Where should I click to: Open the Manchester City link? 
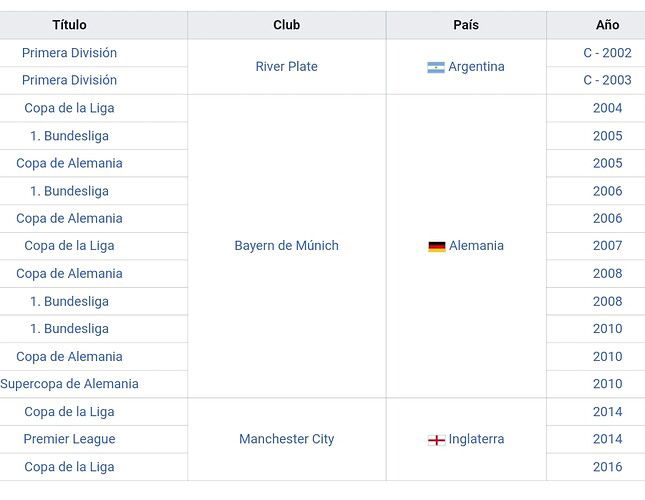point(286,439)
